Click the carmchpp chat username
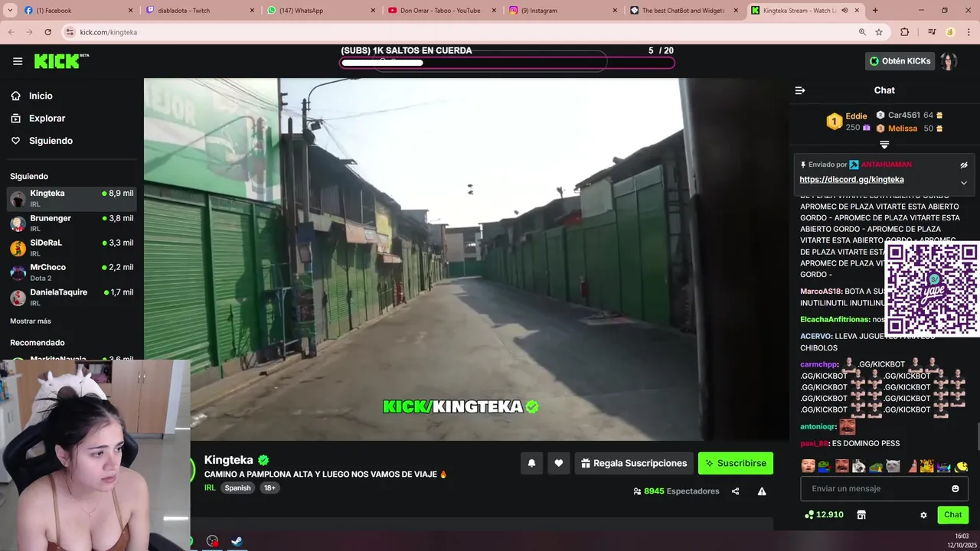This screenshot has height=551, width=980. (x=818, y=364)
